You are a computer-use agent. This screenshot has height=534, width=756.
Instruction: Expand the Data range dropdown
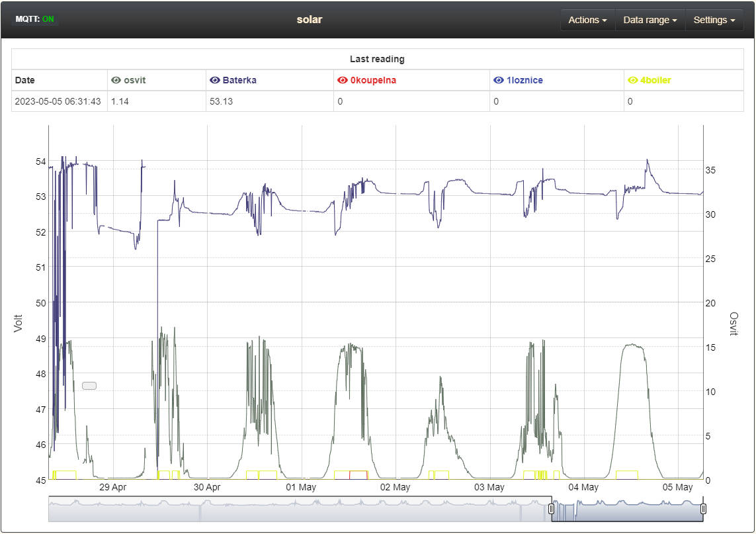(x=650, y=20)
